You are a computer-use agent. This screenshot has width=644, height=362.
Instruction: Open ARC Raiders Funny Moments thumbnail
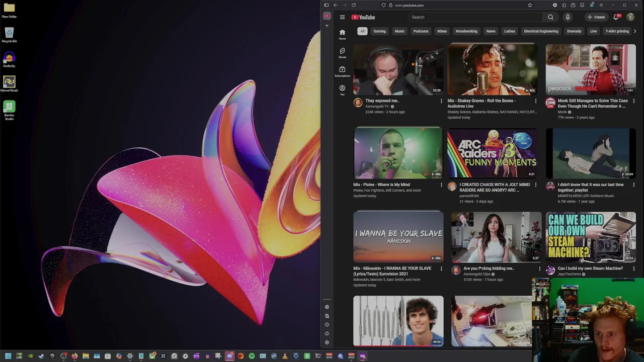492,153
